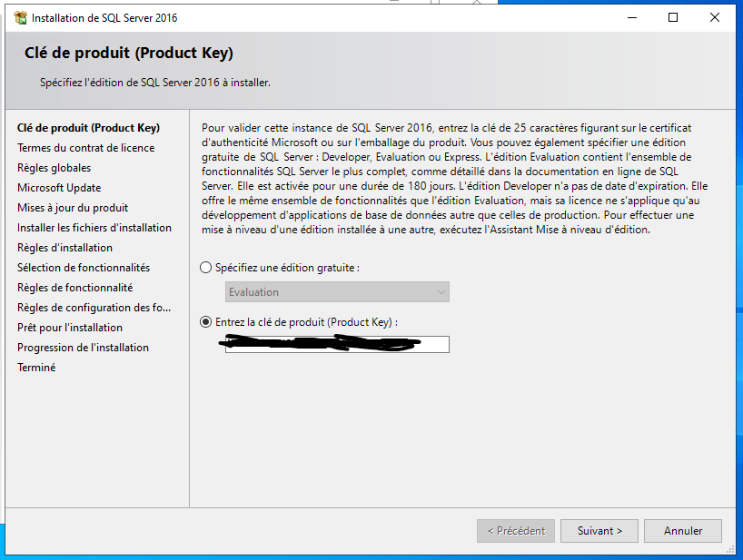Go to Termes du contrat de licence step
Image resolution: width=743 pixels, height=560 pixels.
[x=85, y=148]
